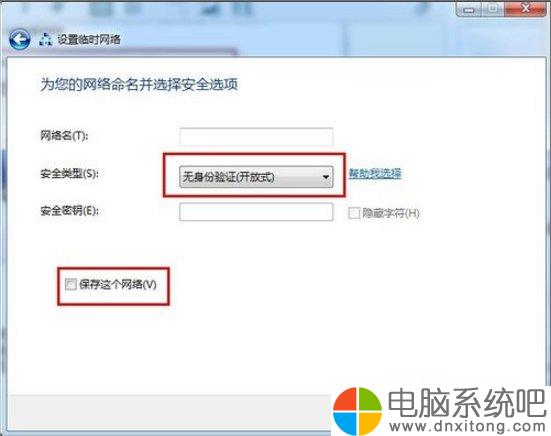
Task: Open the 帮助我选择 help link
Action: click(375, 173)
